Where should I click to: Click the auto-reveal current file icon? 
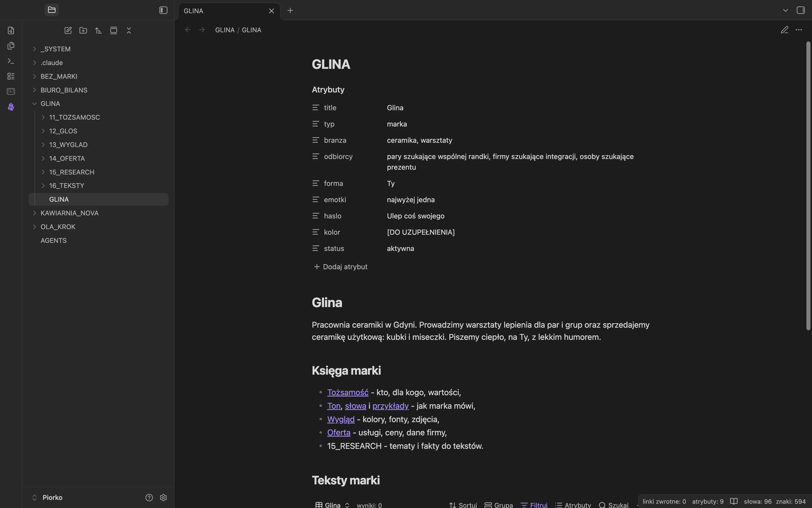pos(114,30)
